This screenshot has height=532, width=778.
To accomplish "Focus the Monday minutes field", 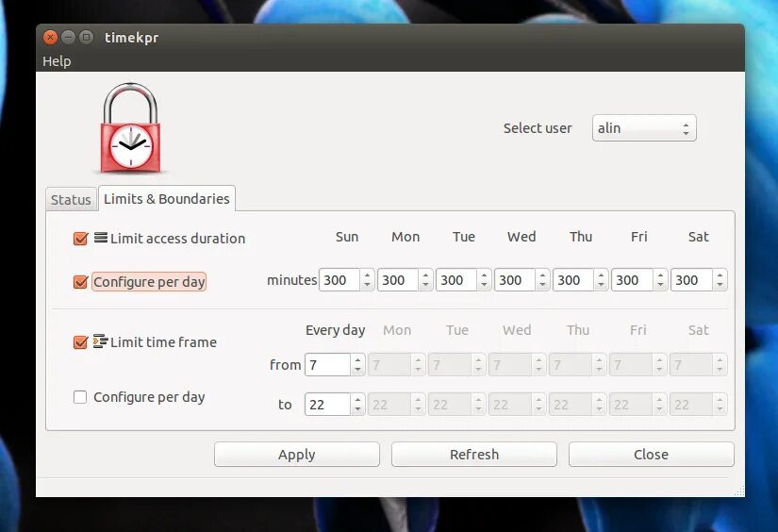I will tap(398, 280).
